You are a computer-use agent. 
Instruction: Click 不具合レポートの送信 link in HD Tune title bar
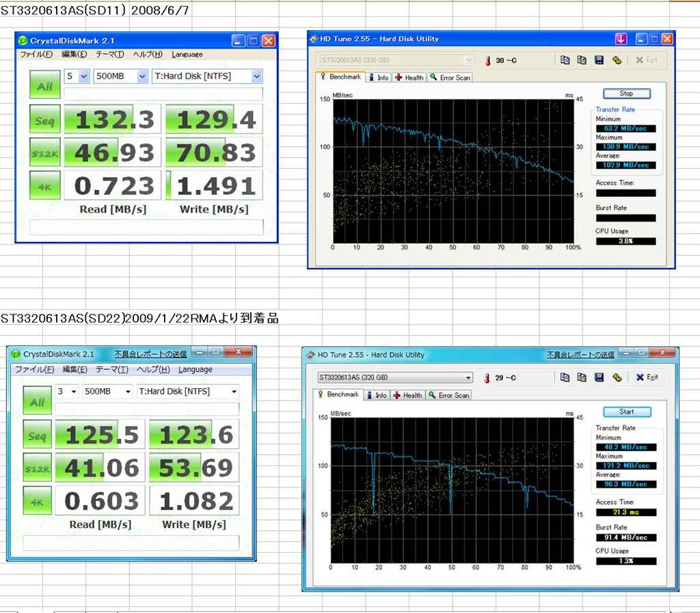580,355
